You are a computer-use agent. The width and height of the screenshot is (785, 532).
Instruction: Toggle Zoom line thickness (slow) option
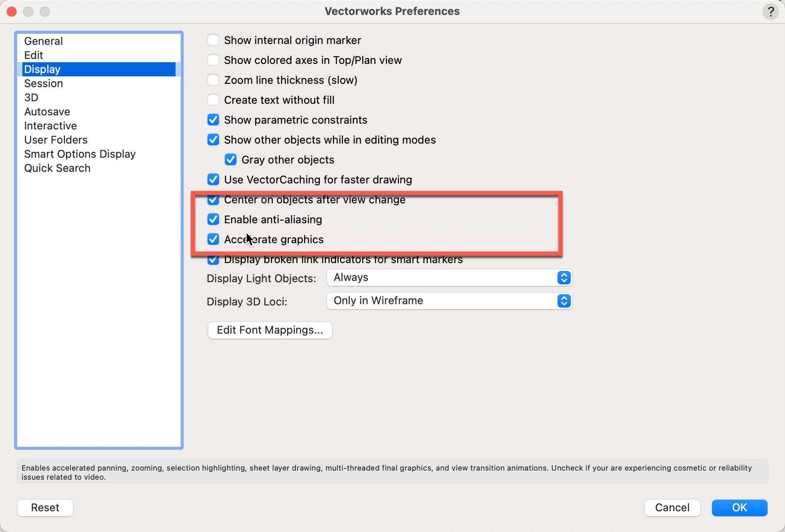coord(213,80)
